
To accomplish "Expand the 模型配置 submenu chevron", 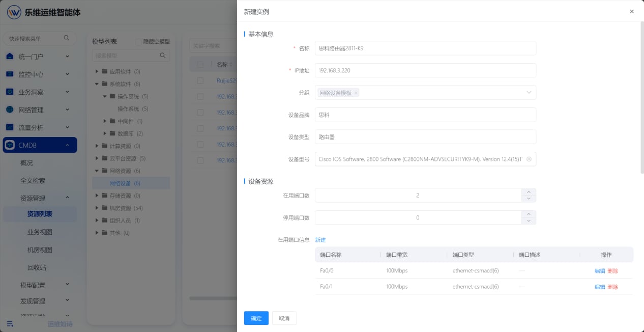I will point(67,285).
